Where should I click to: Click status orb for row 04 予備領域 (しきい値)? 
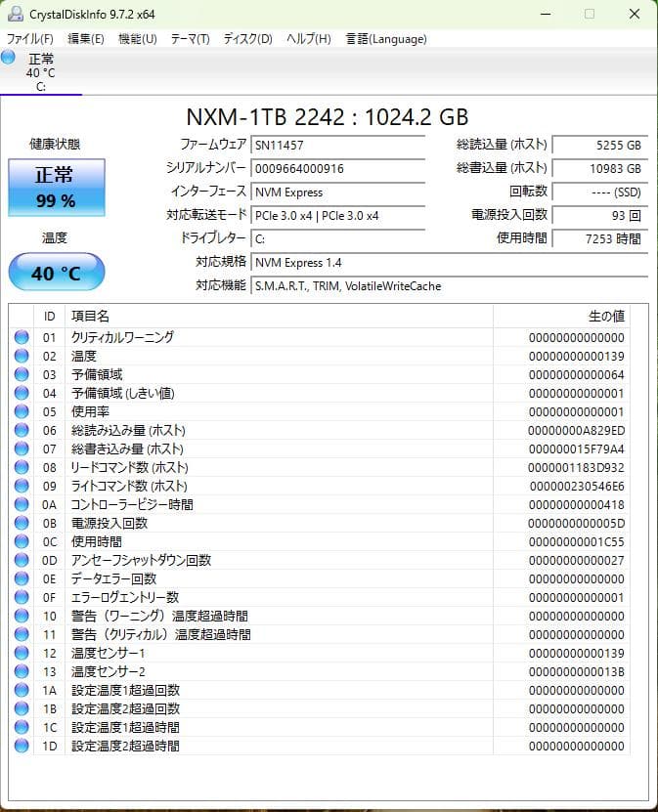pos(22,393)
